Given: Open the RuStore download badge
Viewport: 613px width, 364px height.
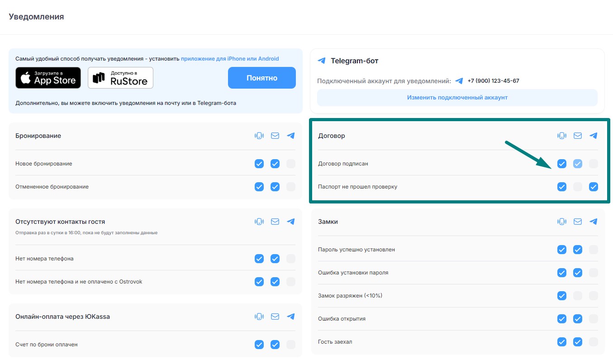Looking at the screenshot, I should 120,78.
